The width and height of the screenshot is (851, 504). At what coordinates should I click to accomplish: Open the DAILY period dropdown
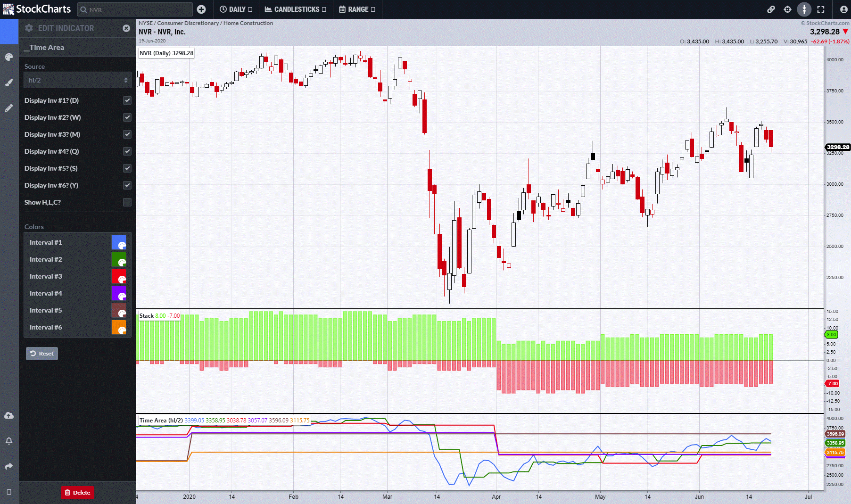click(236, 9)
